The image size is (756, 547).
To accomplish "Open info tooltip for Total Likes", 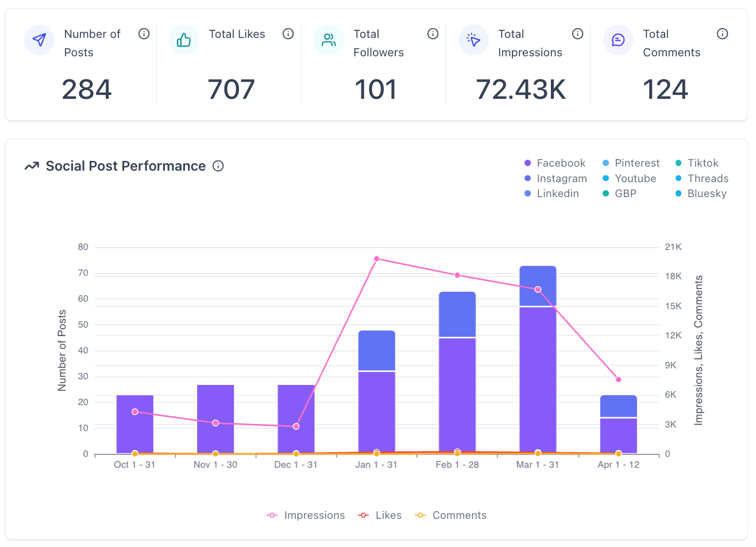I will (x=288, y=34).
